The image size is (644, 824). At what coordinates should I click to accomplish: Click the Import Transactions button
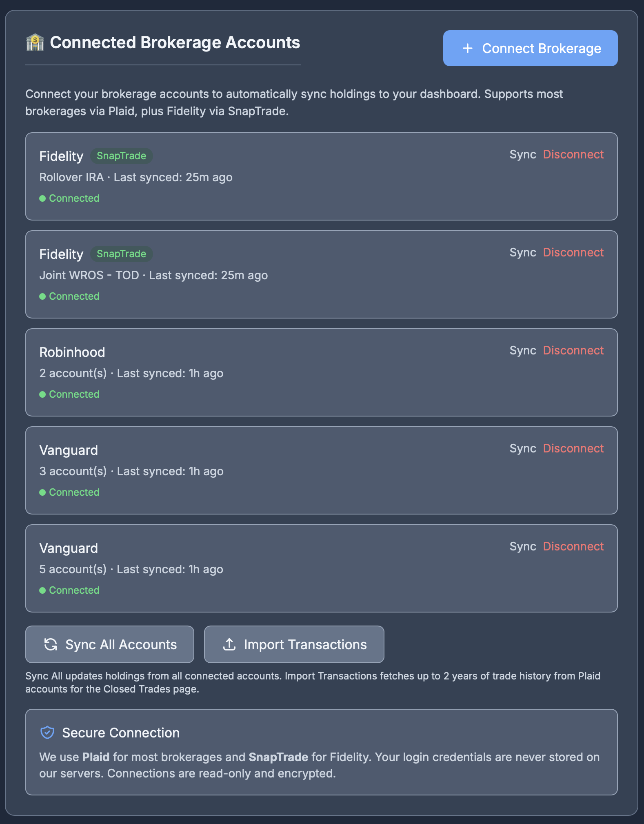coord(294,644)
